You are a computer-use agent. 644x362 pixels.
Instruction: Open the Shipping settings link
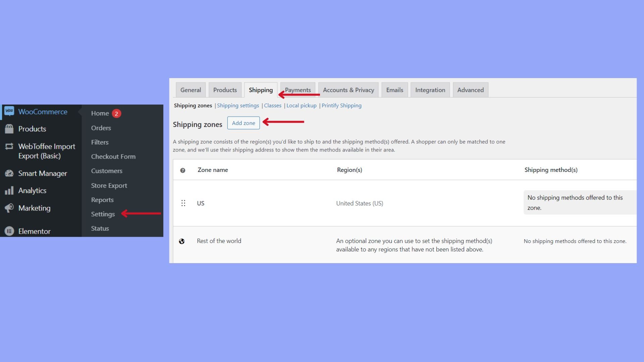click(x=238, y=106)
